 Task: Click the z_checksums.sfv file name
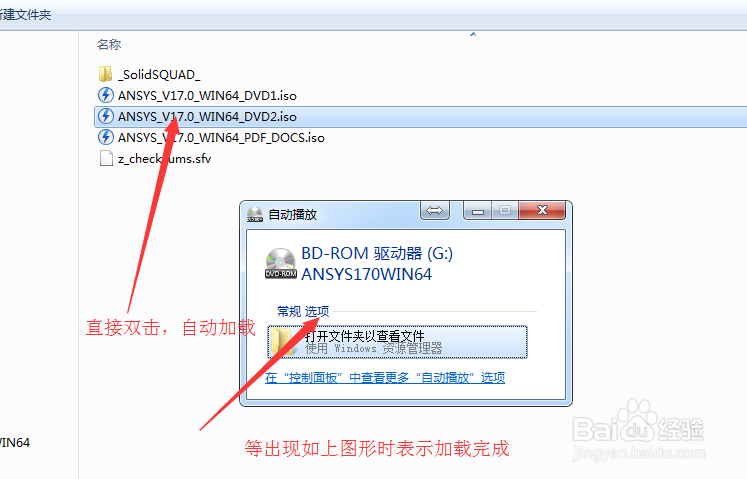point(164,159)
